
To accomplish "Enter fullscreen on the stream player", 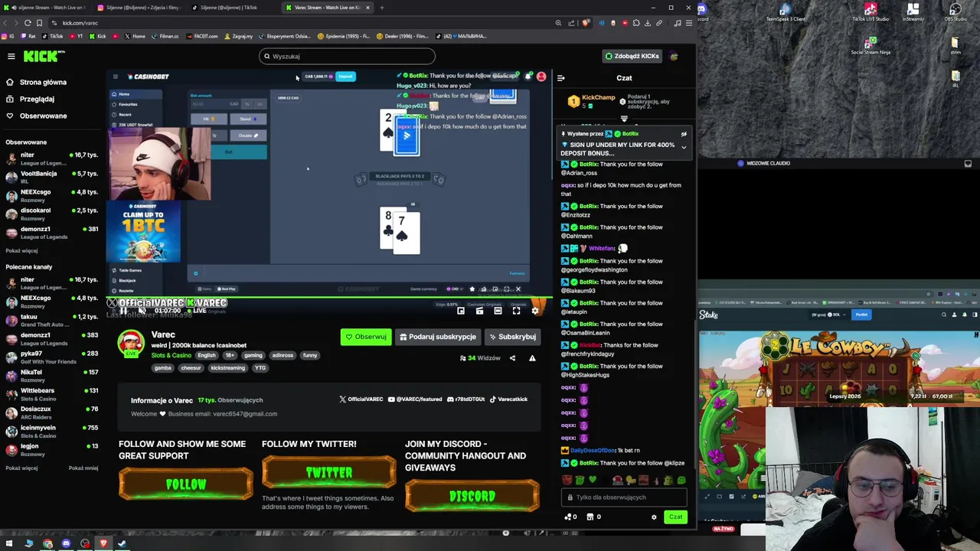I will (x=516, y=311).
